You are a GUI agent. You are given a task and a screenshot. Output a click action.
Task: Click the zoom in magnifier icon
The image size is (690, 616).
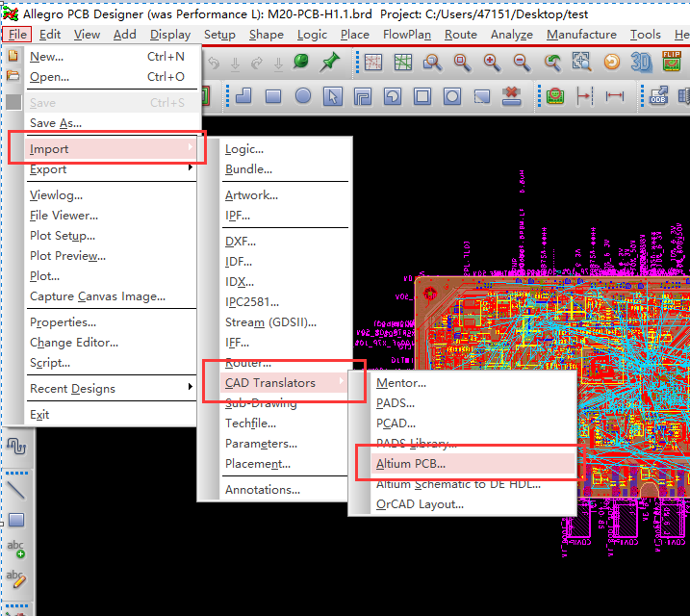[492, 62]
